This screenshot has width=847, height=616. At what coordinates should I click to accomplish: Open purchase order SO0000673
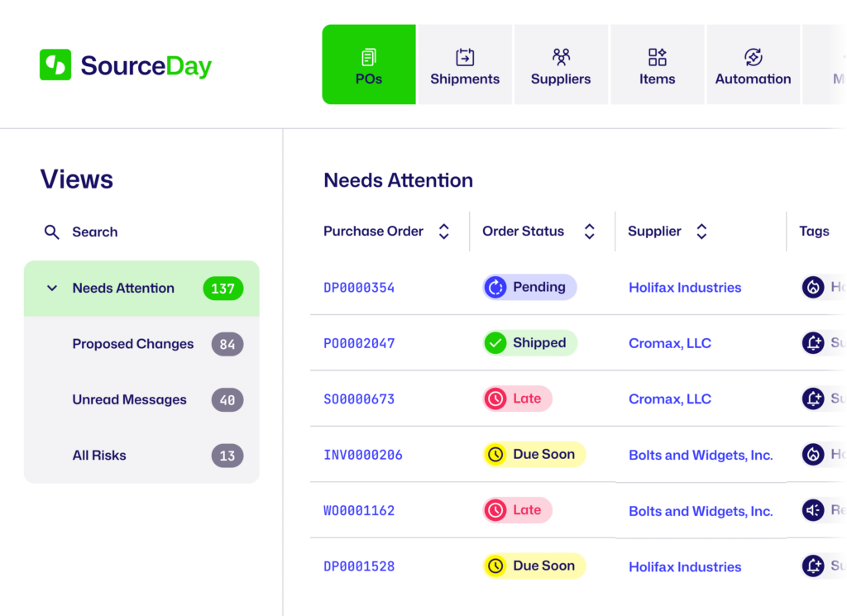359,399
